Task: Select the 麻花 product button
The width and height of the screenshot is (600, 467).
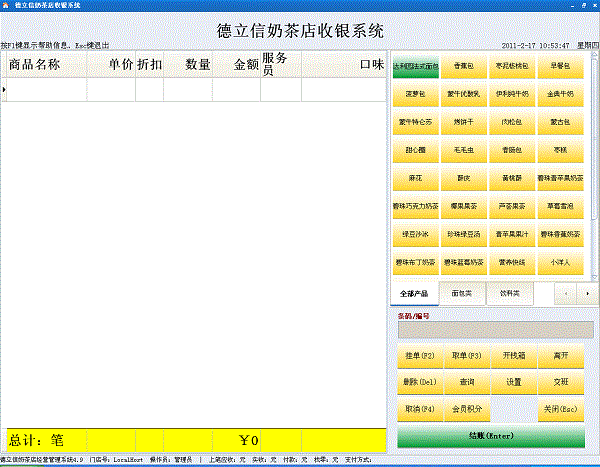Action: [x=416, y=178]
